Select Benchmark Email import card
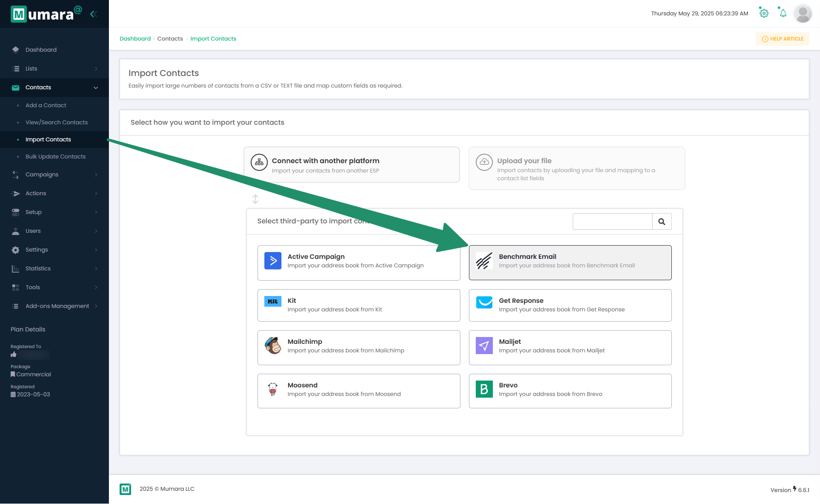The height and width of the screenshot is (504, 820). [x=570, y=263]
